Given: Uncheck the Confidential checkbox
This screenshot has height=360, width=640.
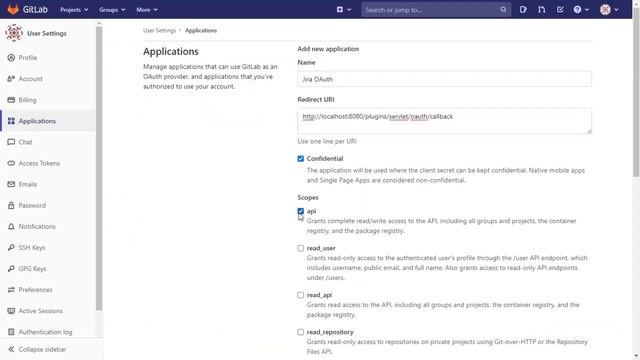Looking at the screenshot, I should tap(301, 159).
